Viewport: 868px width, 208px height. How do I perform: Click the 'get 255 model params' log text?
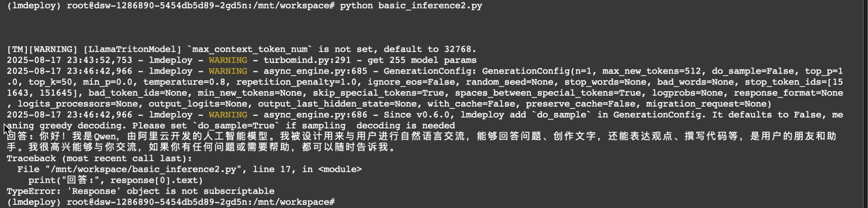422,60
